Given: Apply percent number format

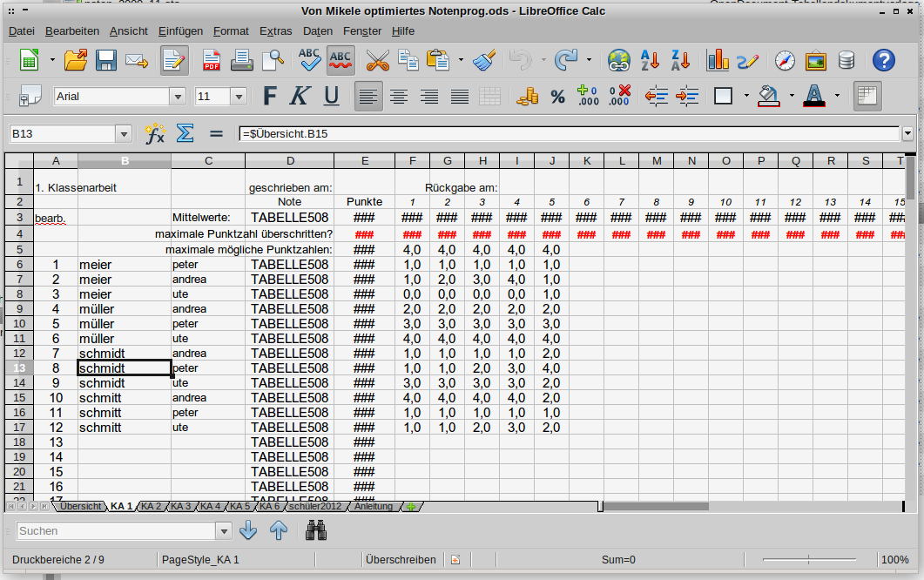Looking at the screenshot, I should [x=558, y=96].
